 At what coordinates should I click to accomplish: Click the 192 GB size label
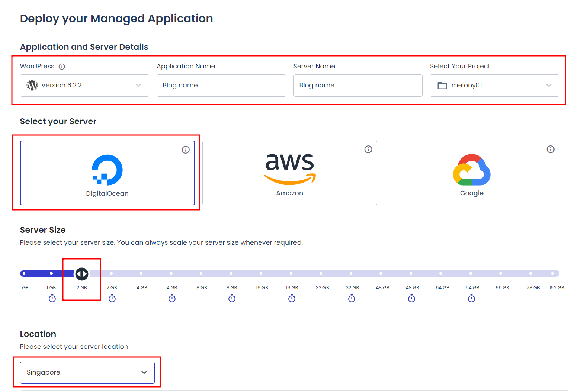(556, 288)
